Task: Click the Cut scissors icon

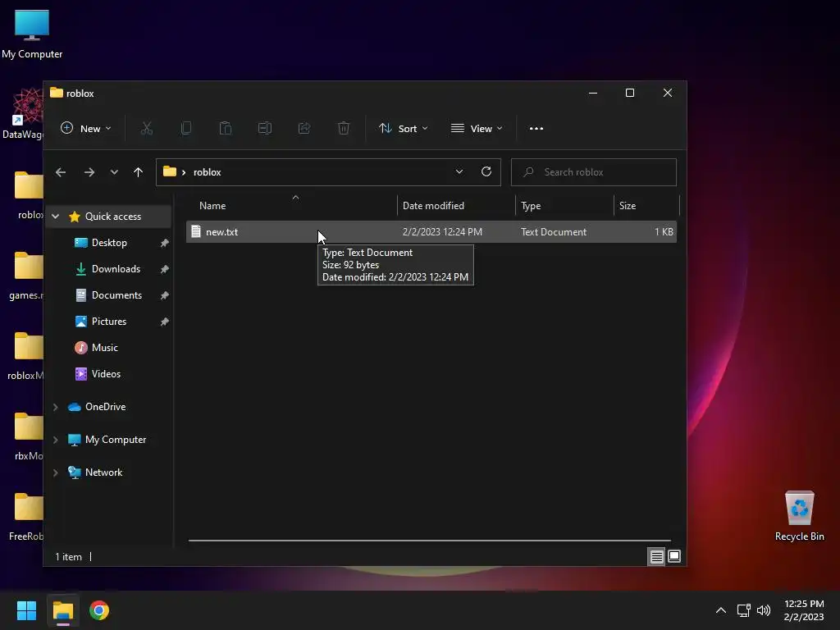Action: click(147, 129)
